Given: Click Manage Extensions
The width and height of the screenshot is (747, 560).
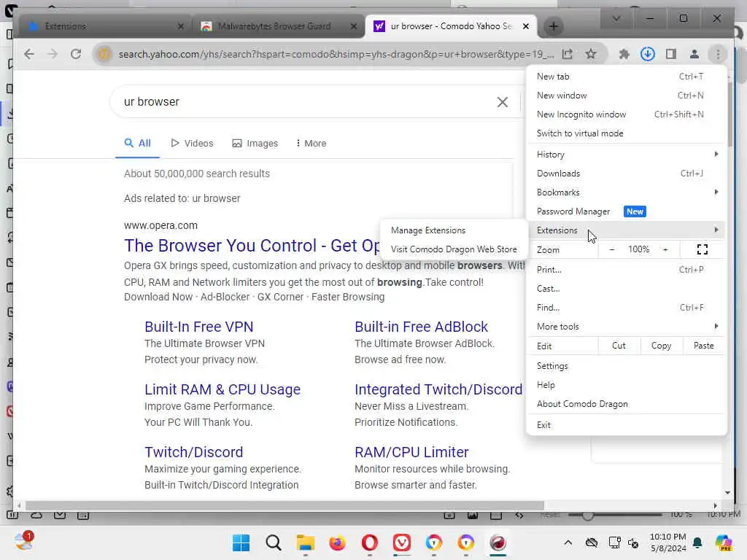Looking at the screenshot, I should pyautogui.click(x=454, y=230).
